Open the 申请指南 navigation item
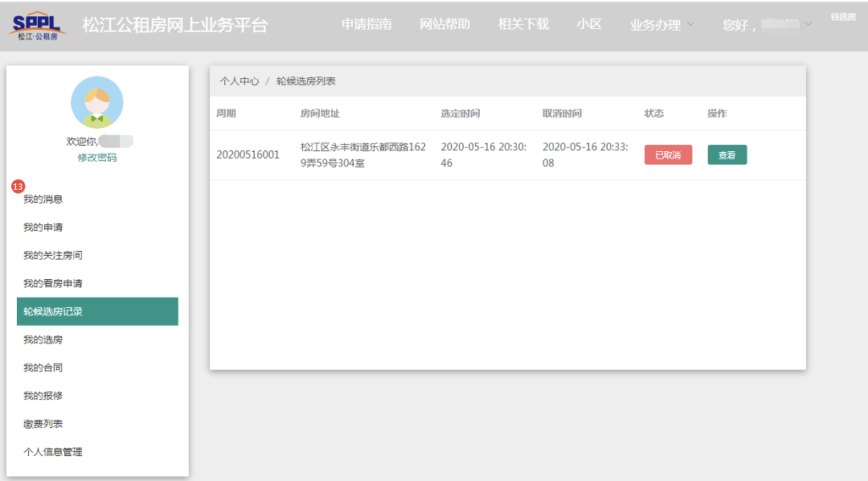Viewport: 868px width, 481px height. point(366,24)
